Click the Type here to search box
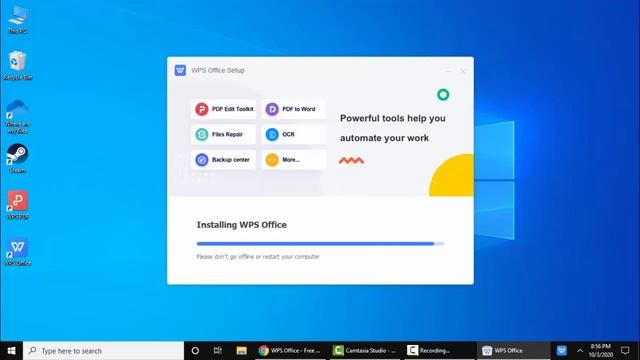Image resolution: width=640 pixels, height=360 pixels. pos(103,351)
